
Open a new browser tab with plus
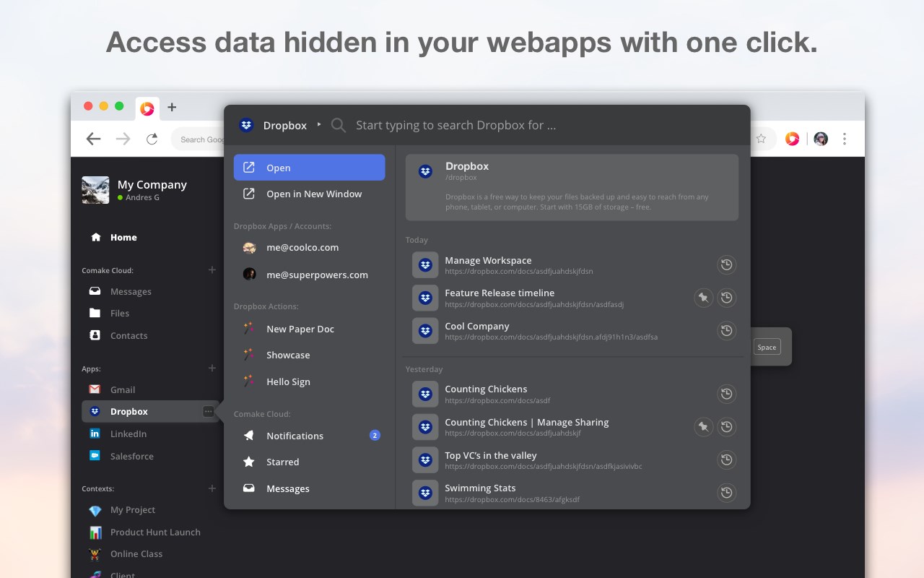coord(172,108)
